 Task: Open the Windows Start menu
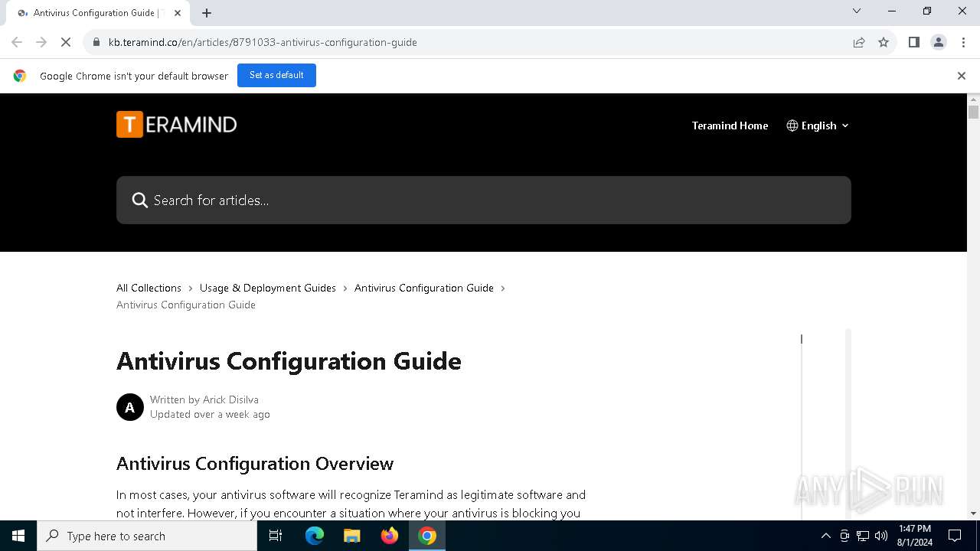[x=18, y=536]
